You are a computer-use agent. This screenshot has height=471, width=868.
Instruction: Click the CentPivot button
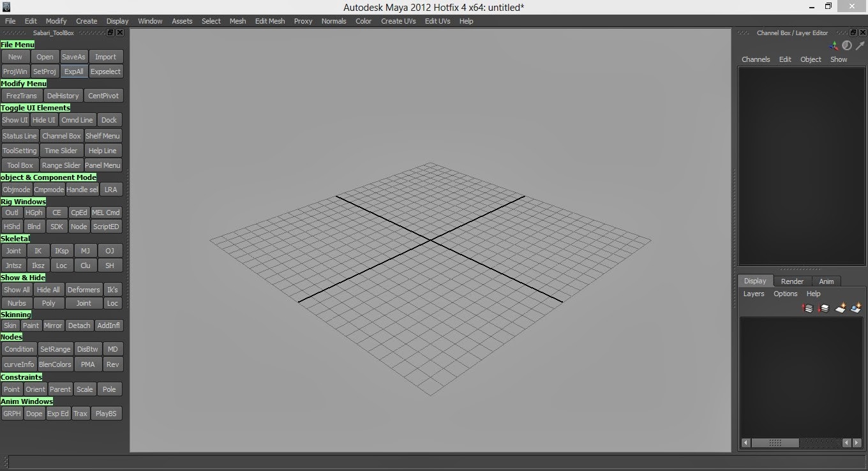(103, 96)
